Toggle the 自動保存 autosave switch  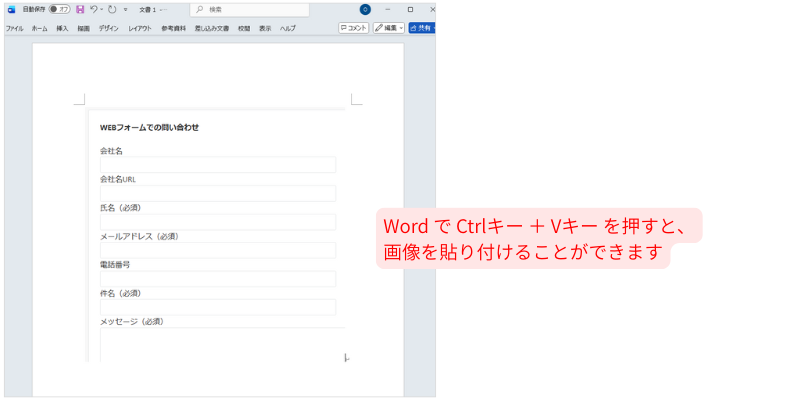click(60, 9)
